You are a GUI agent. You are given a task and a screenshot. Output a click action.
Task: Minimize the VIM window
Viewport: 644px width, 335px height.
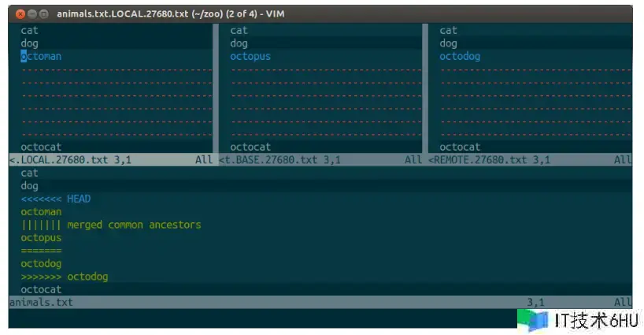coord(32,14)
